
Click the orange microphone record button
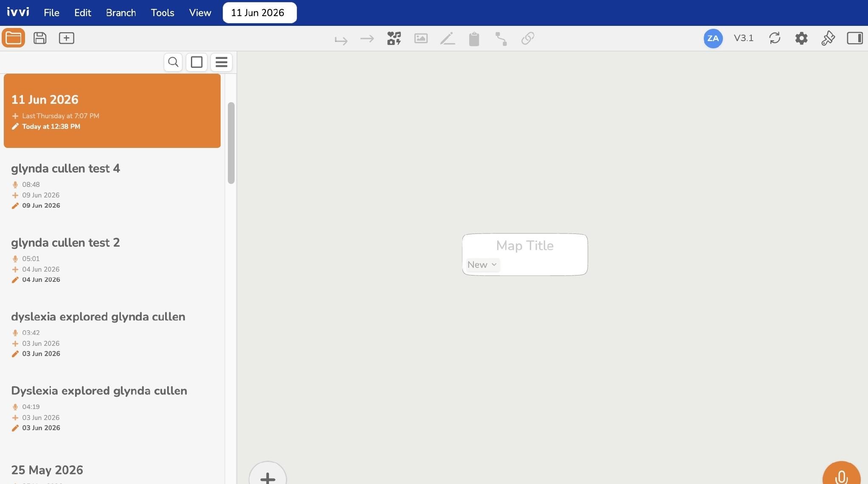point(841,475)
